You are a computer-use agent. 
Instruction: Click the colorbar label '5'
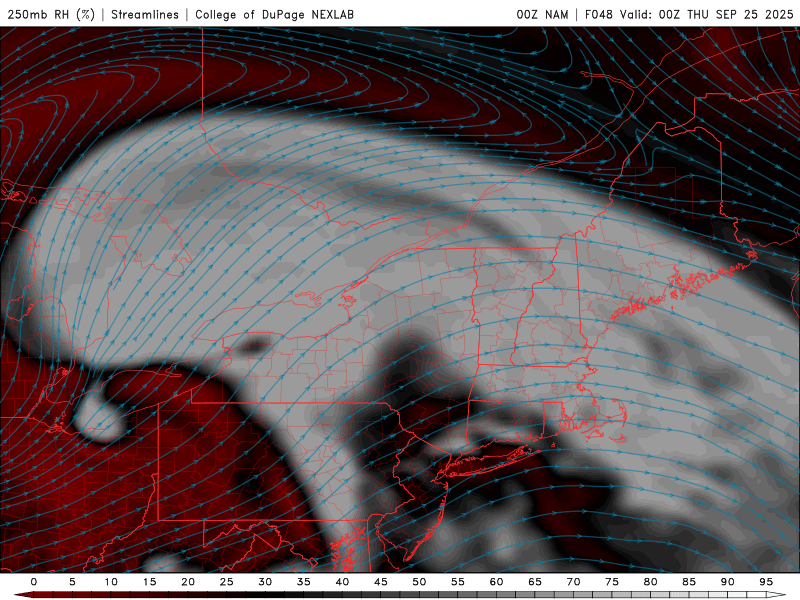click(x=72, y=582)
